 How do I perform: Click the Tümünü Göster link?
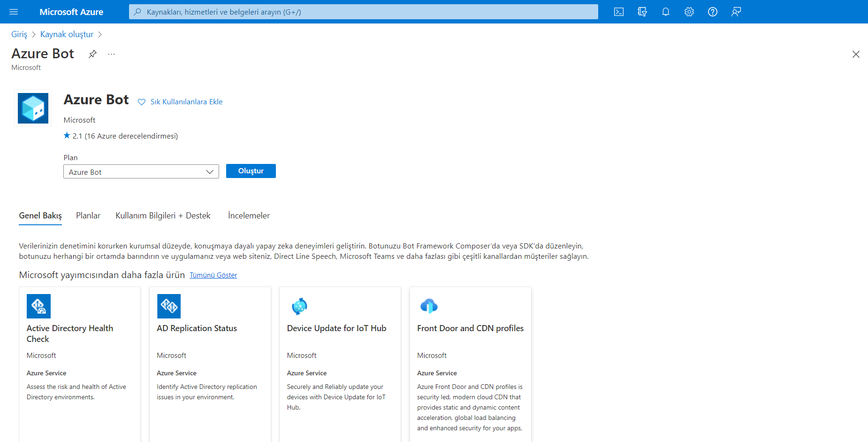pyautogui.click(x=213, y=275)
